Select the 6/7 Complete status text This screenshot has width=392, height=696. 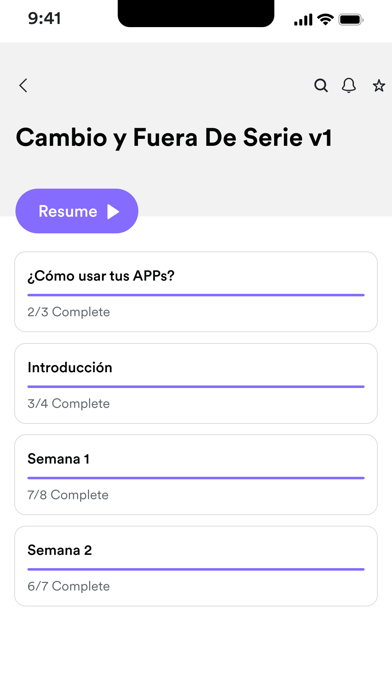click(x=68, y=586)
